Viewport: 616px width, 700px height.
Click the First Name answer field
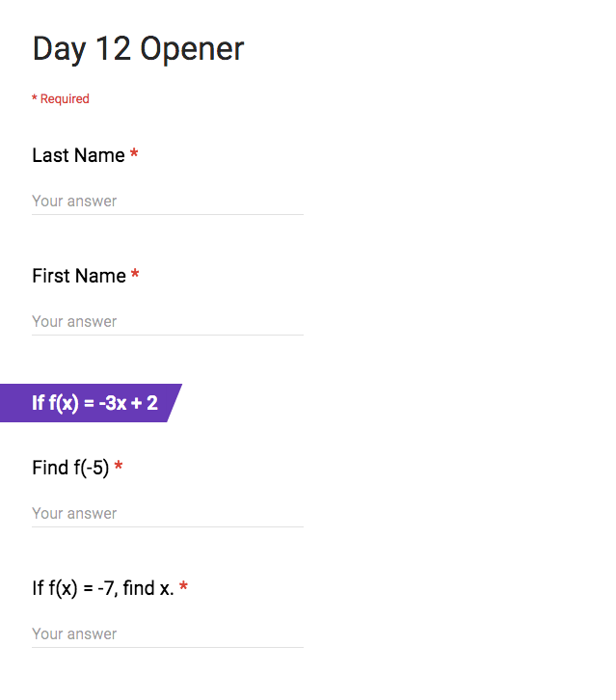(x=167, y=322)
